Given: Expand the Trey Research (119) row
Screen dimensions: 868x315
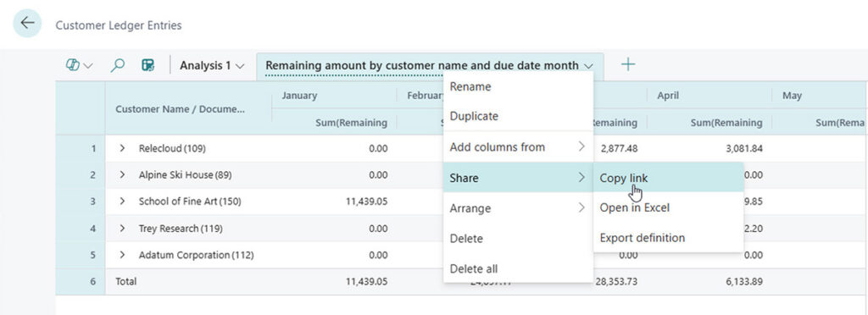Looking at the screenshot, I should coord(123,229).
